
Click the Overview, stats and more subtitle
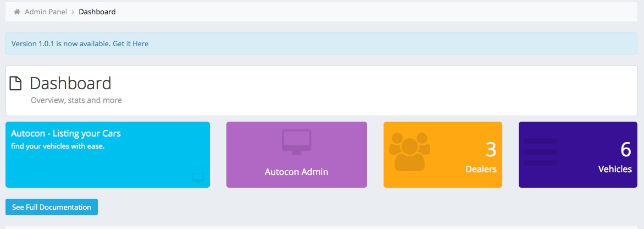tap(76, 100)
